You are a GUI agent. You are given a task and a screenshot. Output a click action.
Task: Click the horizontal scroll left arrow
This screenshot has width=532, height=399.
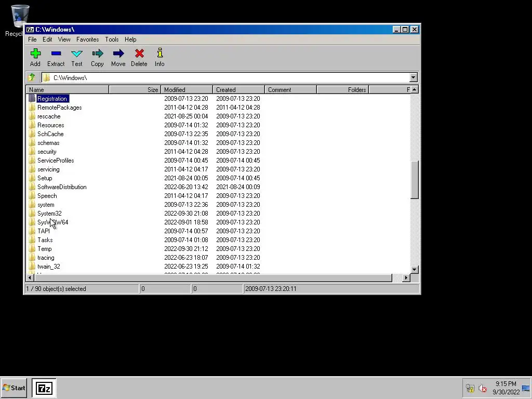tap(30, 278)
